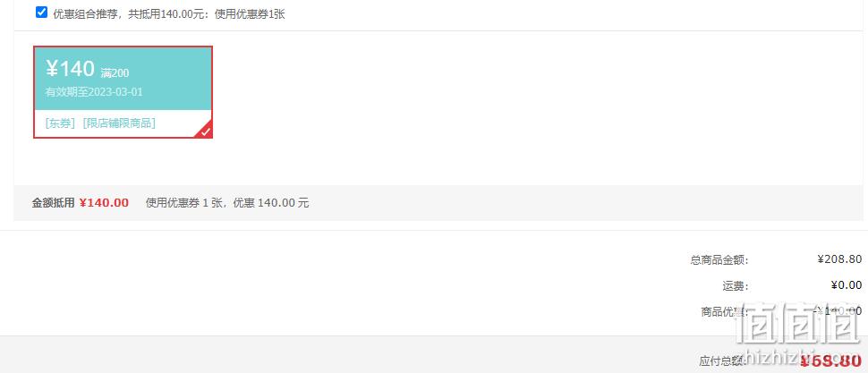Image resolution: width=868 pixels, height=373 pixels.
Task: Click the ¥208.80 total goods amount
Action: (x=839, y=259)
